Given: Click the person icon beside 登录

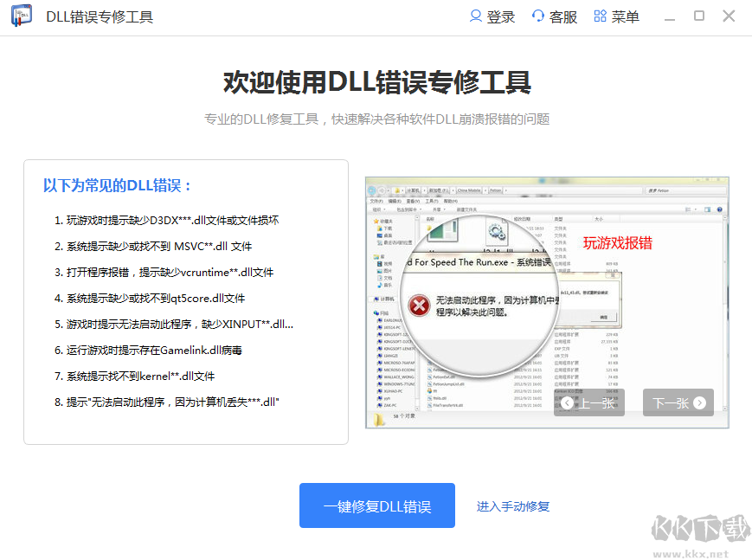Looking at the screenshot, I should tap(475, 16).
